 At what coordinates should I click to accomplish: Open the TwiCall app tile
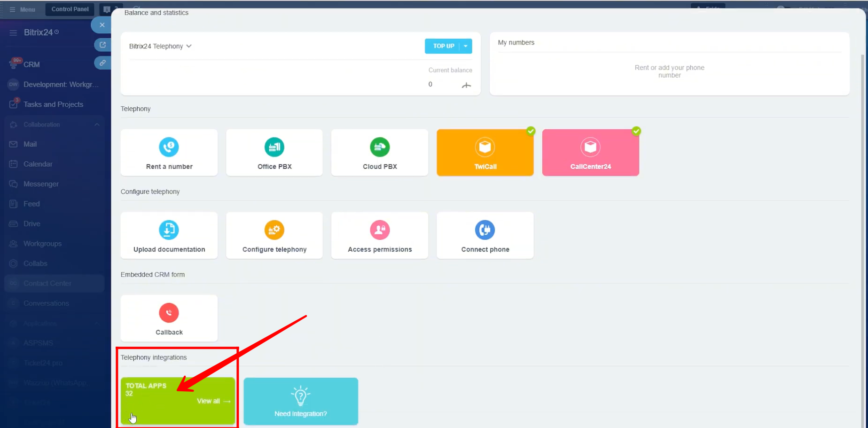coord(485,152)
